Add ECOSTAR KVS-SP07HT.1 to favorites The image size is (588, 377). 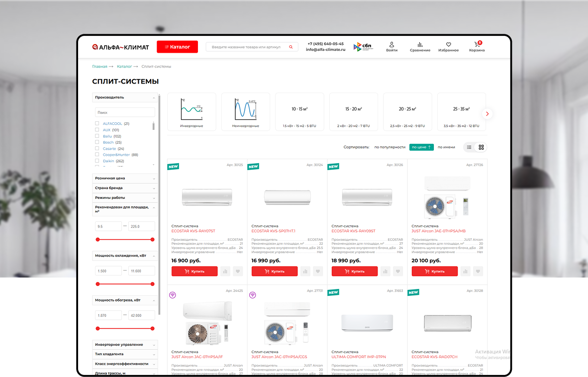[x=317, y=272]
